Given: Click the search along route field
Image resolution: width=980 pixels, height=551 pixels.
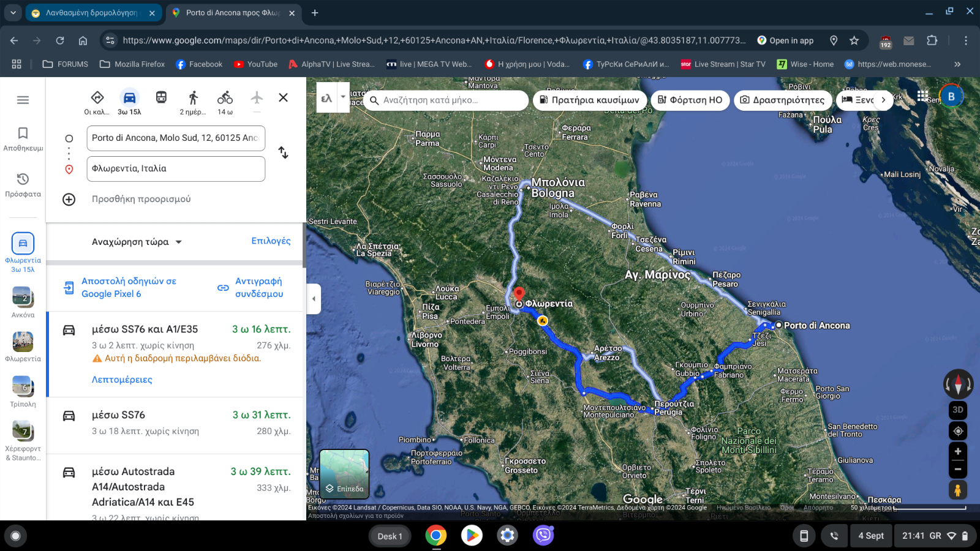Looking at the screenshot, I should (446, 100).
